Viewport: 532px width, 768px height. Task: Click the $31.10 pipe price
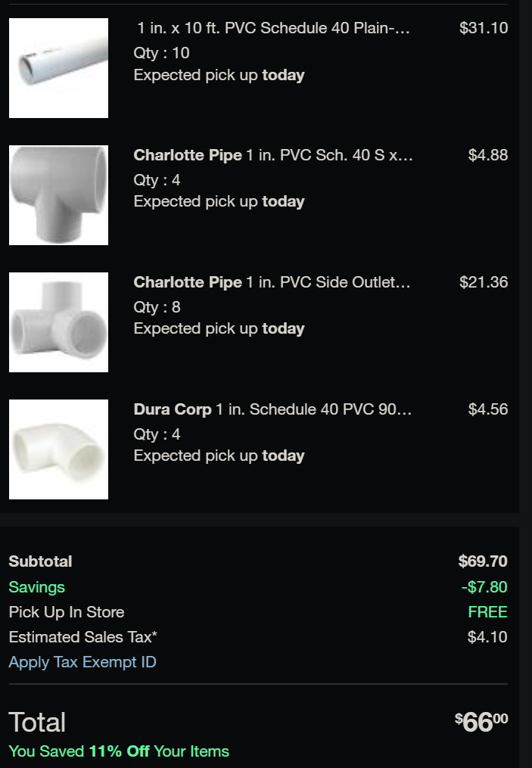click(x=484, y=28)
